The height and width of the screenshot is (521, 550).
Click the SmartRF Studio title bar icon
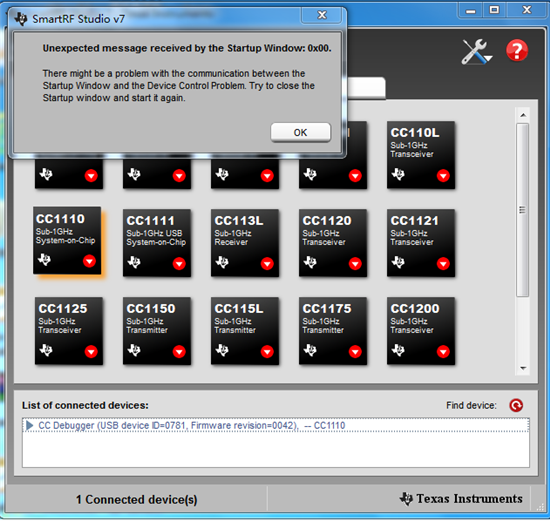(21, 19)
